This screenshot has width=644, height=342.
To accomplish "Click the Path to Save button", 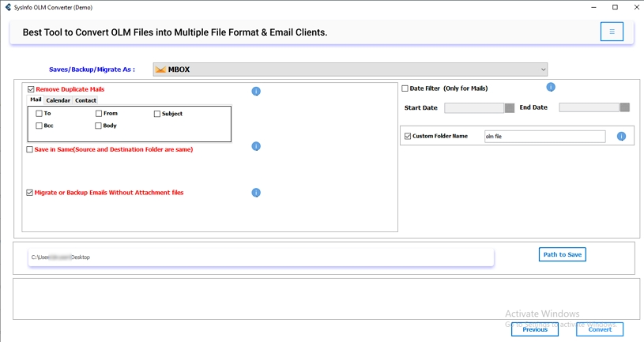I will click(563, 254).
